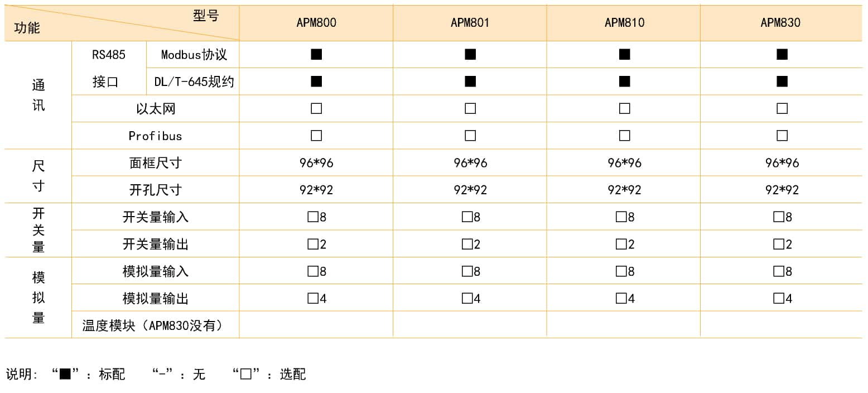This screenshot has width=868, height=393.
Task: Click filled square for APM830 DL/T-645规约
Action: point(782,82)
